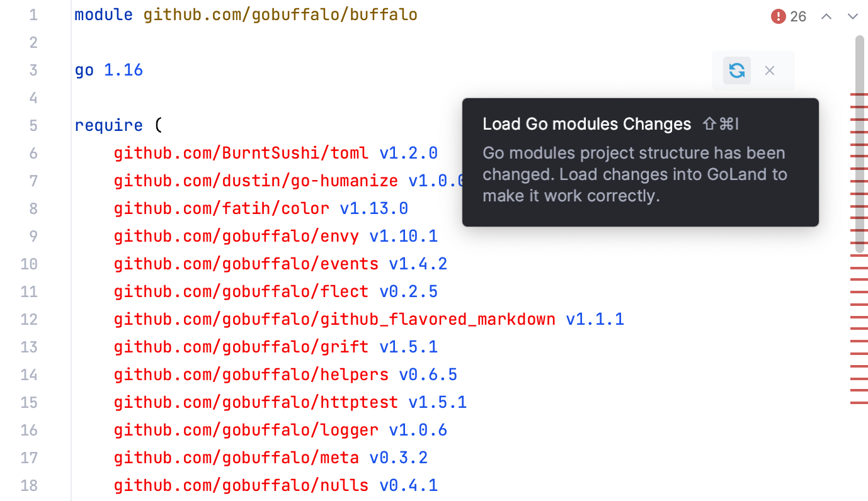Navigate to the previous problem with up chevron
868x501 pixels.
[x=826, y=16]
